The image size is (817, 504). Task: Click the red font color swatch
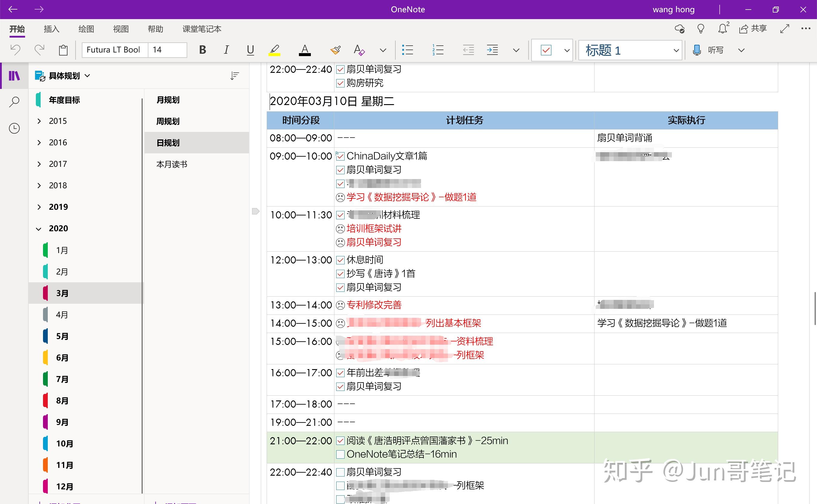click(x=304, y=50)
